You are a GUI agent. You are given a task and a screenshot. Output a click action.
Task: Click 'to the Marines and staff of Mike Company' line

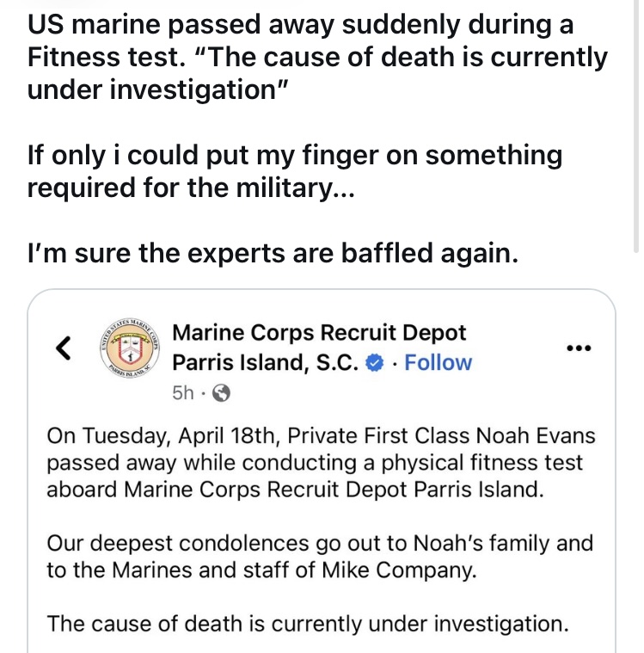[x=261, y=570]
